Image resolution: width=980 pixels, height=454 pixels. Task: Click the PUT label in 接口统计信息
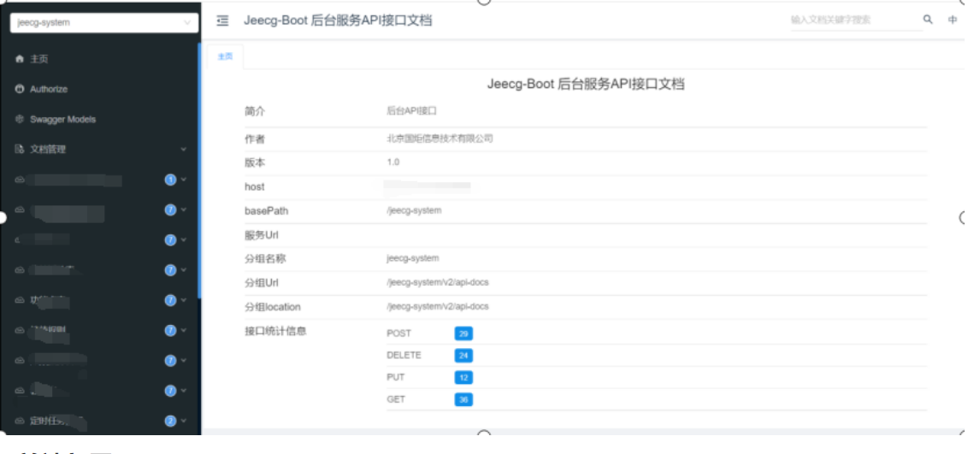[x=396, y=377]
